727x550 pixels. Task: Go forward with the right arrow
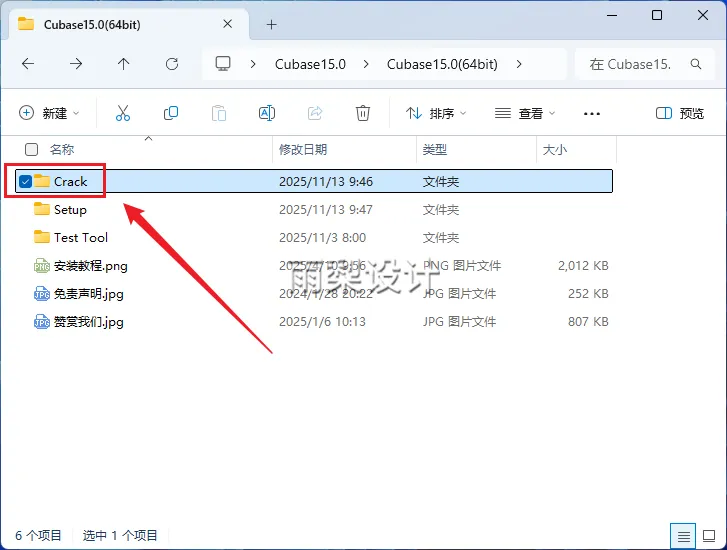pos(76,64)
